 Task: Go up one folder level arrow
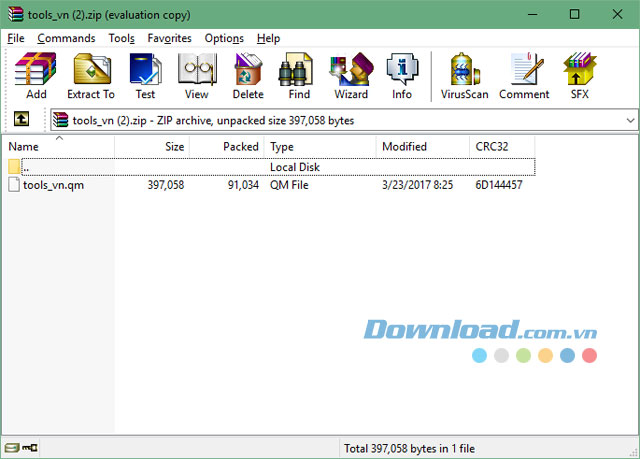click(x=21, y=120)
